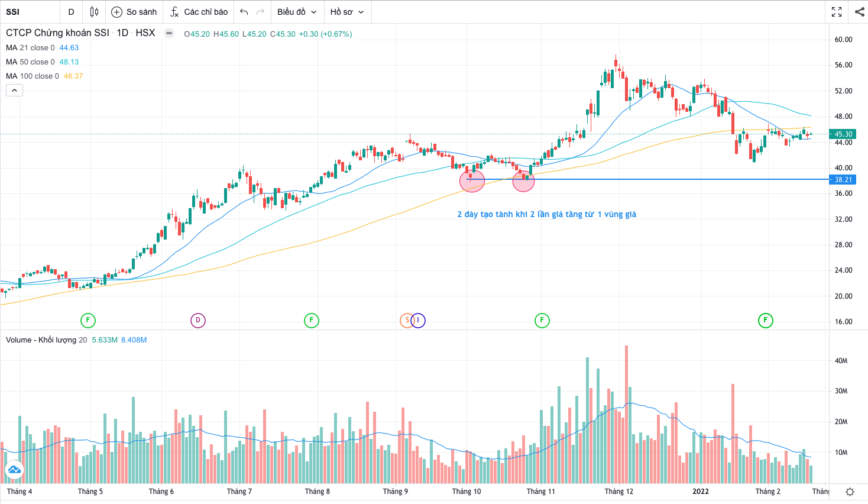
Task: Click the 38.21 horizontal line price label
Action: pyautogui.click(x=843, y=180)
